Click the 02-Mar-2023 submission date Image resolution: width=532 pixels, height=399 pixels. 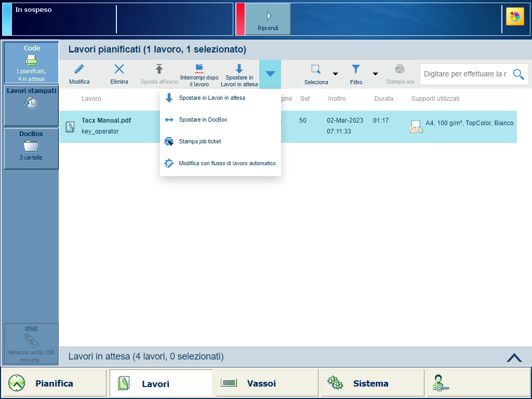345,121
